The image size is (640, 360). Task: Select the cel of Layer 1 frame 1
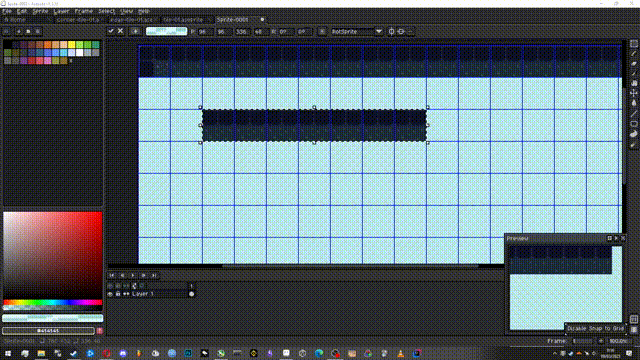[191, 294]
